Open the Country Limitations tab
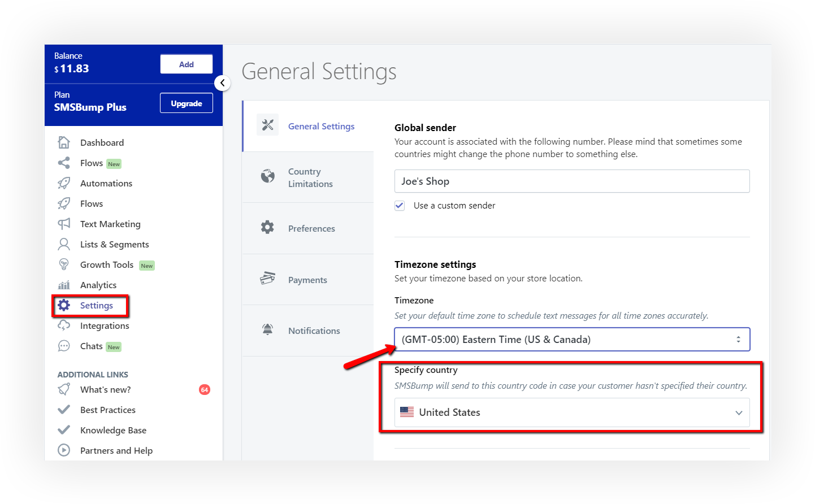The width and height of the screenshot is (815, 504). 308,177
